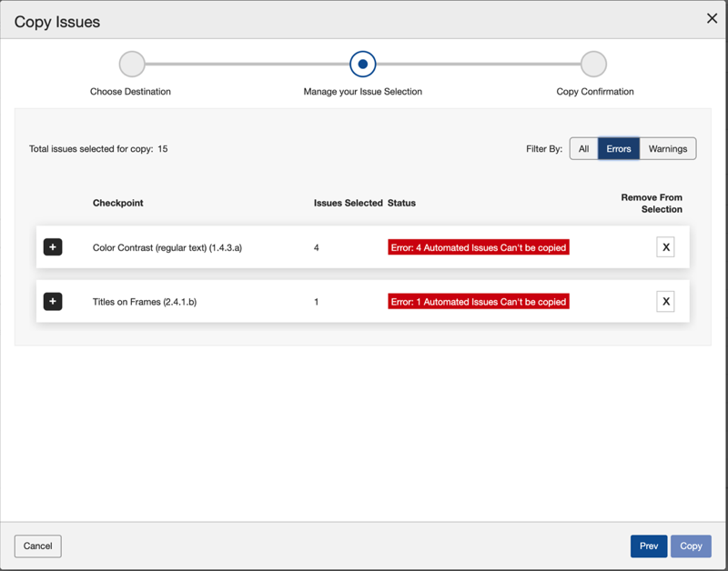Jump to the Copy Confirmation step circle

pos(593,65)
